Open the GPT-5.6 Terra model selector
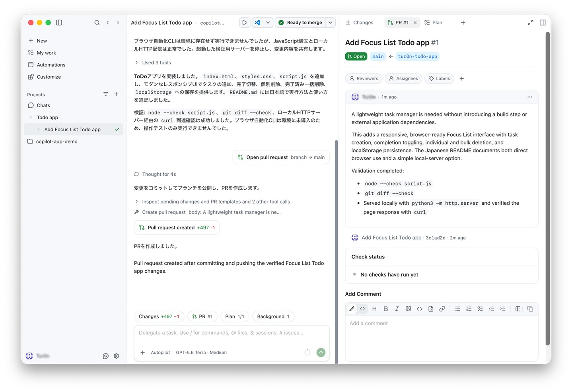This screenshot has width=572, height=392. tap(201, 353)
